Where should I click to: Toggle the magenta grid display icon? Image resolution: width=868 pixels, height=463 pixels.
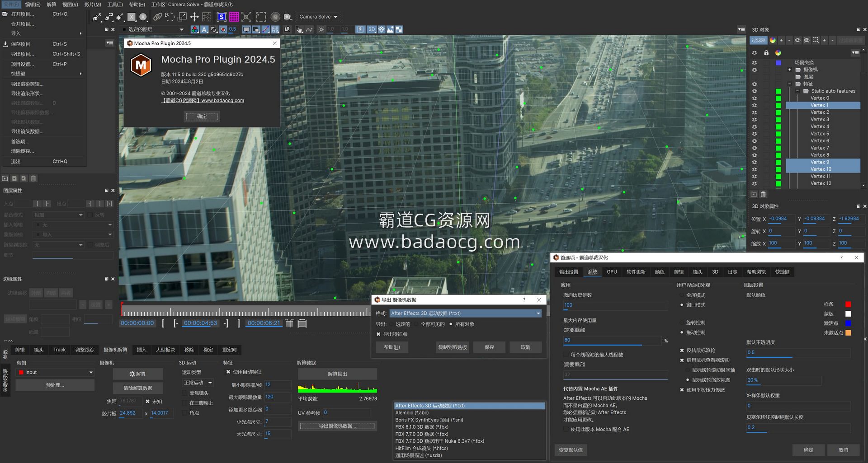point(234,17)
